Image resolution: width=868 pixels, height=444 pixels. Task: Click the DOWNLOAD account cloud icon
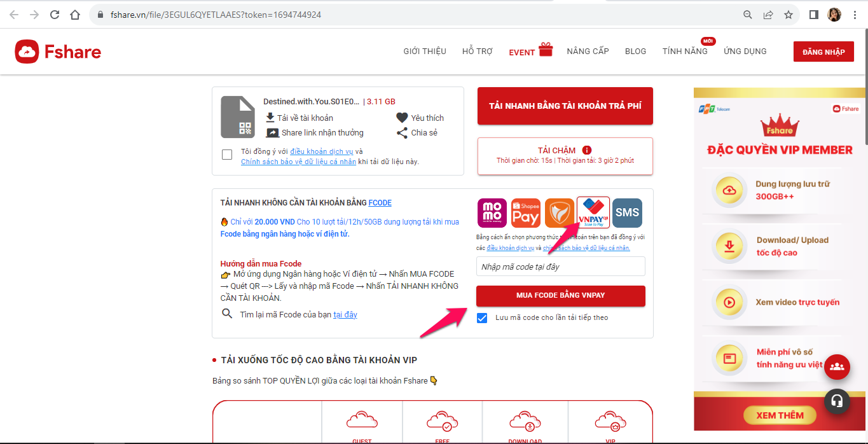[x=525, y=420]
